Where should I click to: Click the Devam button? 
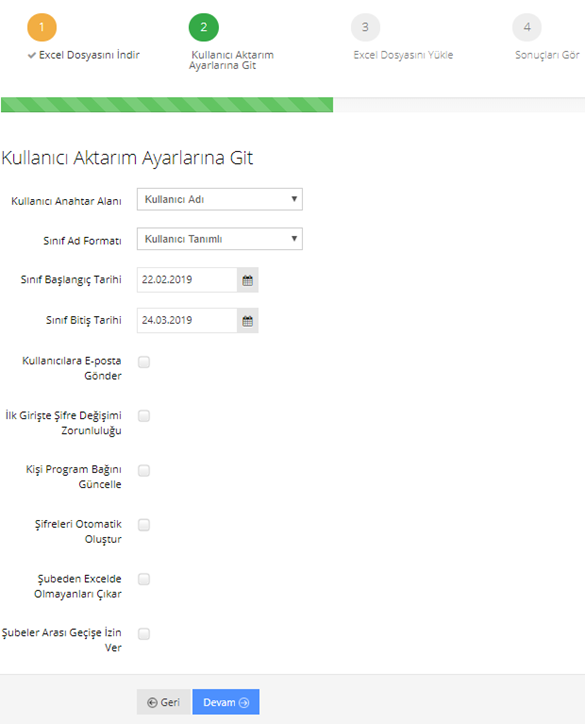[x=226, y=702]
